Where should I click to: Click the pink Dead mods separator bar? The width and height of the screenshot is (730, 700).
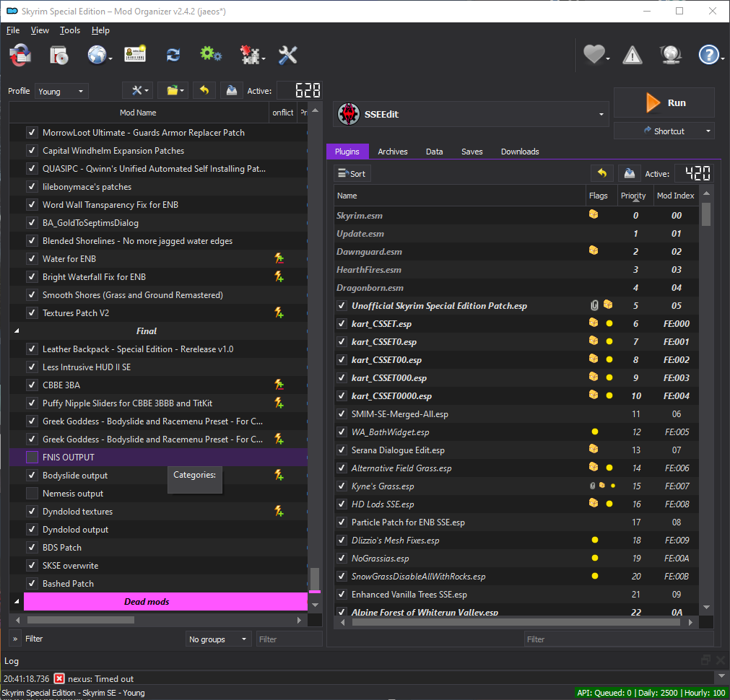point(165,601)
